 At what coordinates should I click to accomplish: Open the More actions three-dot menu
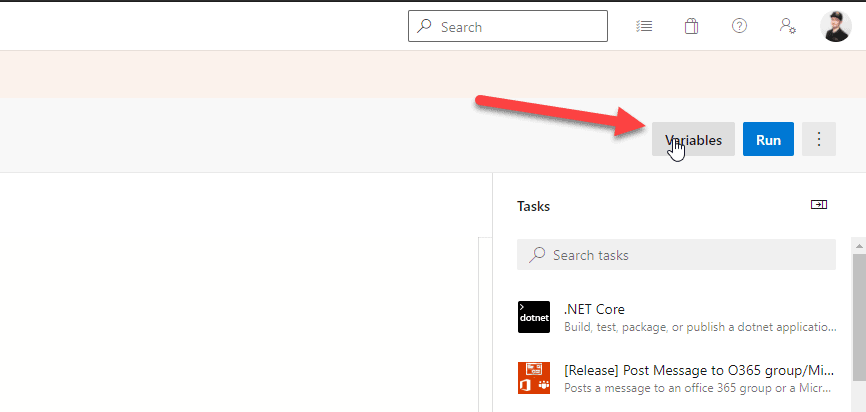(x=819, y=140)
